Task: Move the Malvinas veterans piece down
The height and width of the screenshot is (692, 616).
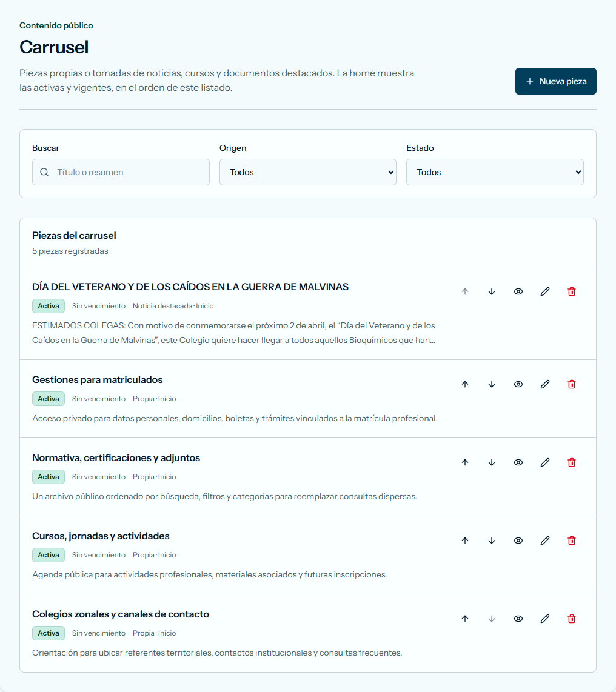Action: click(492, 291)
